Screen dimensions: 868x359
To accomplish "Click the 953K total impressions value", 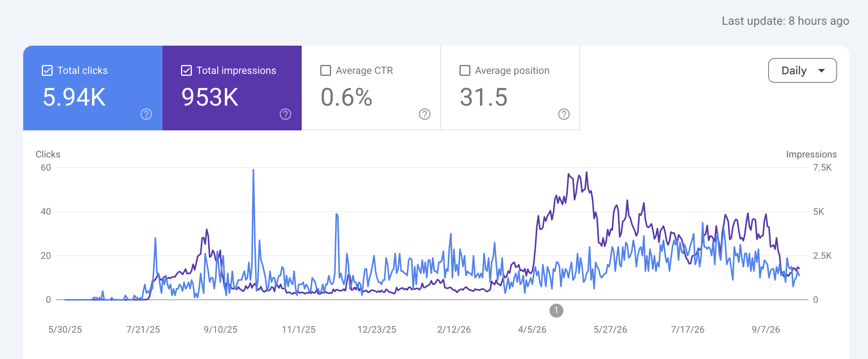I will point(210,97).
